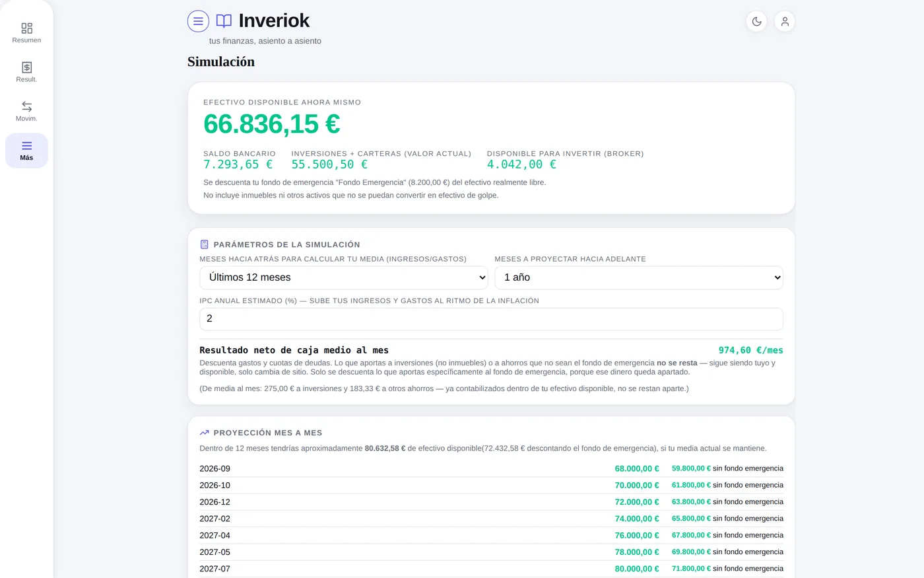This screenshot has width=924, height=578.
Task: Open the Últimos 12 meses dropdown
Action: 344,277
